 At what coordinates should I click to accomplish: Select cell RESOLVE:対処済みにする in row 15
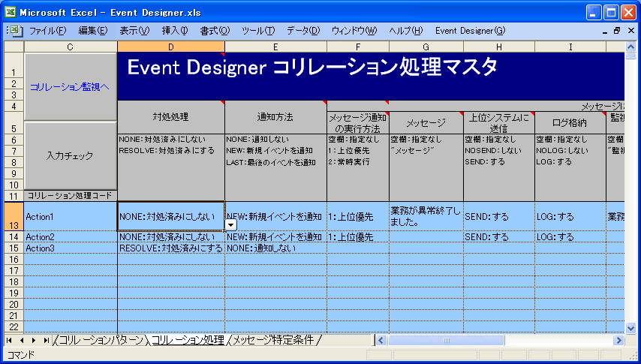pos(171,248)
